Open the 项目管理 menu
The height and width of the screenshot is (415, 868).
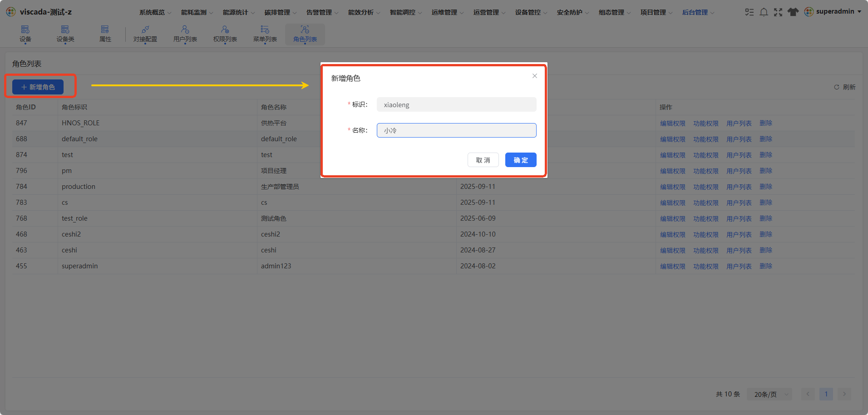[x=656, y=12]
